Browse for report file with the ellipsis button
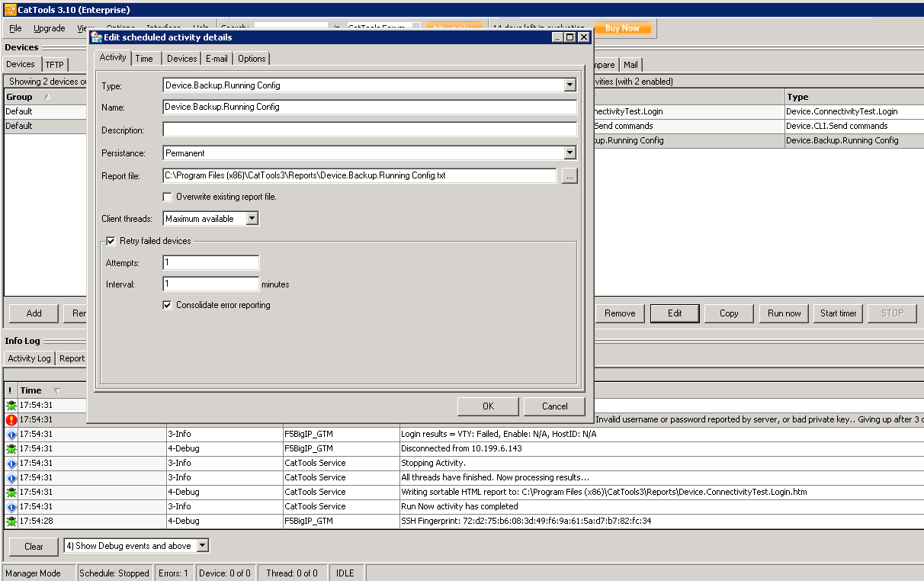Screen dimensions: 924x581 569,176
